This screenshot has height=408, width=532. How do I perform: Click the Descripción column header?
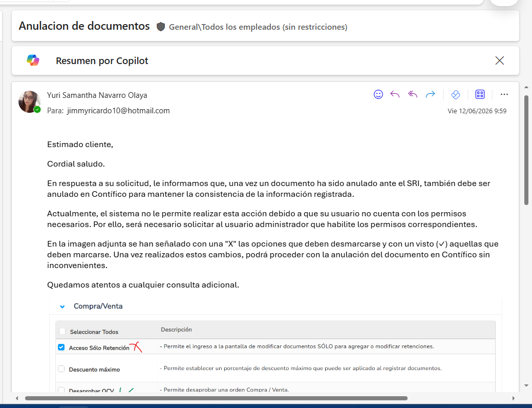tap(176, 330)
